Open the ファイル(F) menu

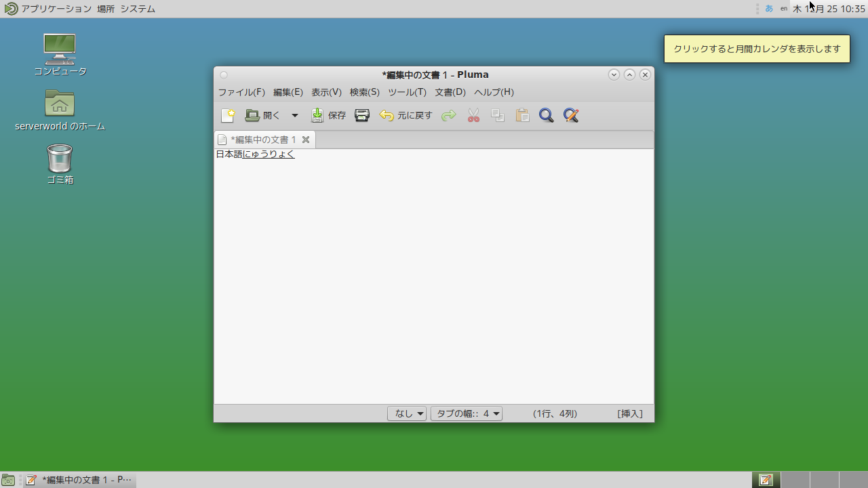click(x=241, y=92)
